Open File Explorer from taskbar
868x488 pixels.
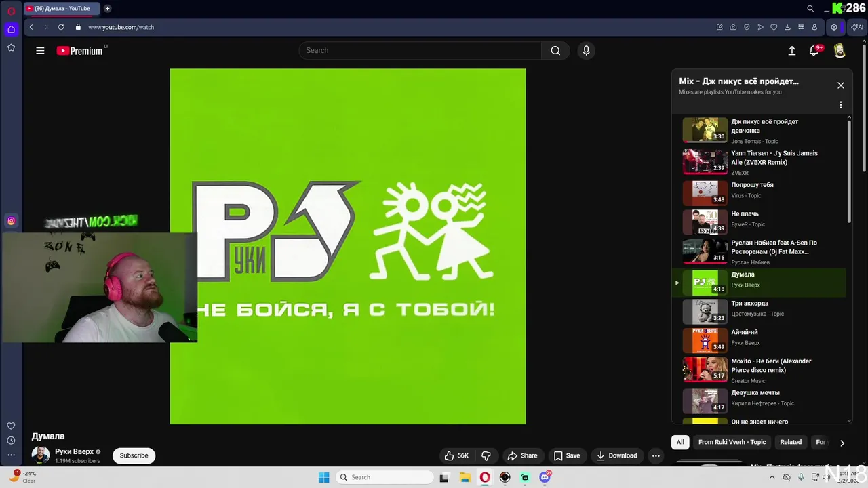(x=465, y=477)
